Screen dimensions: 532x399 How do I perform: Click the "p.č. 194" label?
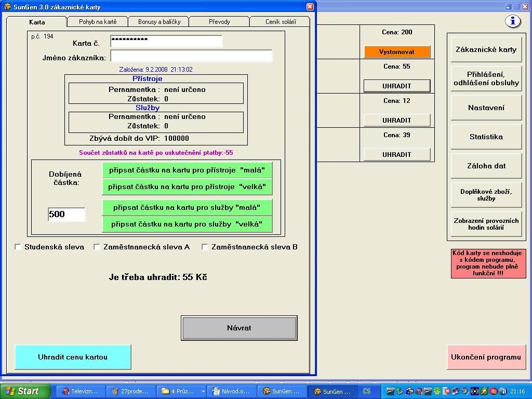coord(42,36)
